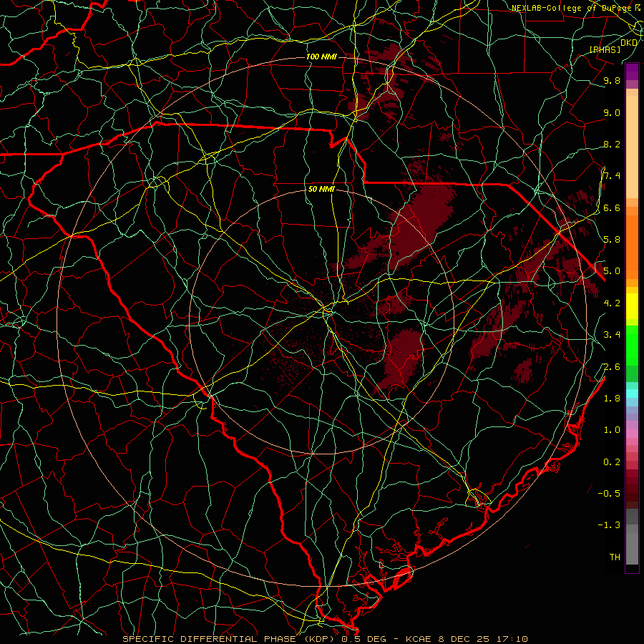Click the 8.2 value on the color scale
Viewport: 644px width, 644px height.
click(x=612, y=144)
